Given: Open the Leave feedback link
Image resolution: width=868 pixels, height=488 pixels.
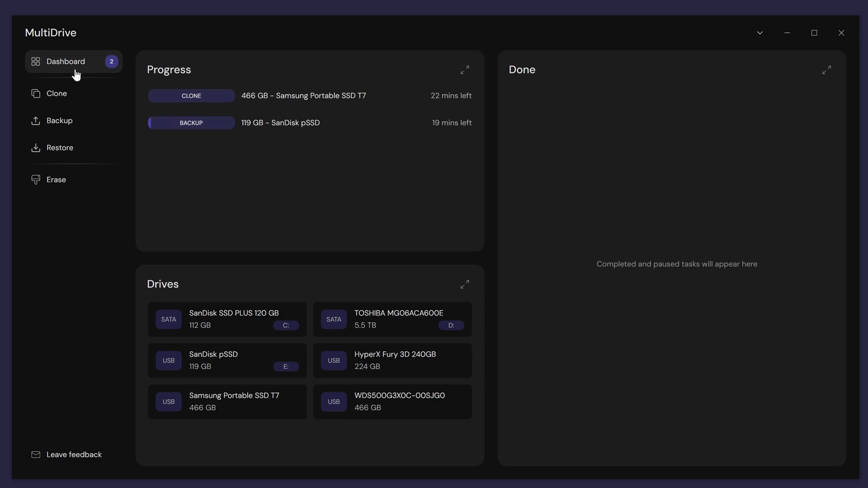Looking at the screenshot, I should pyautogui.click(x=74, y=455).
